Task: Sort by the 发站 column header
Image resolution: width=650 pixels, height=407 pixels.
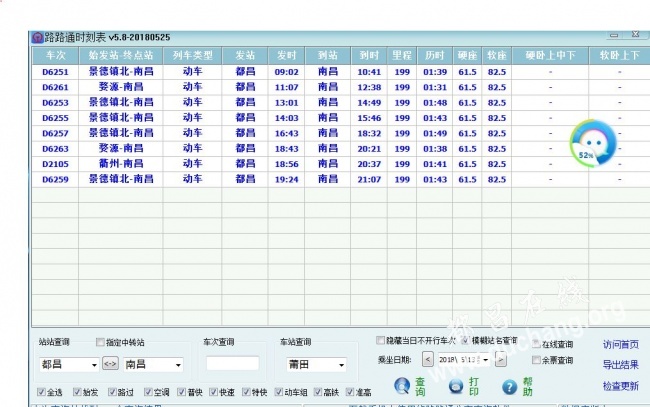Action: (245, 56)
